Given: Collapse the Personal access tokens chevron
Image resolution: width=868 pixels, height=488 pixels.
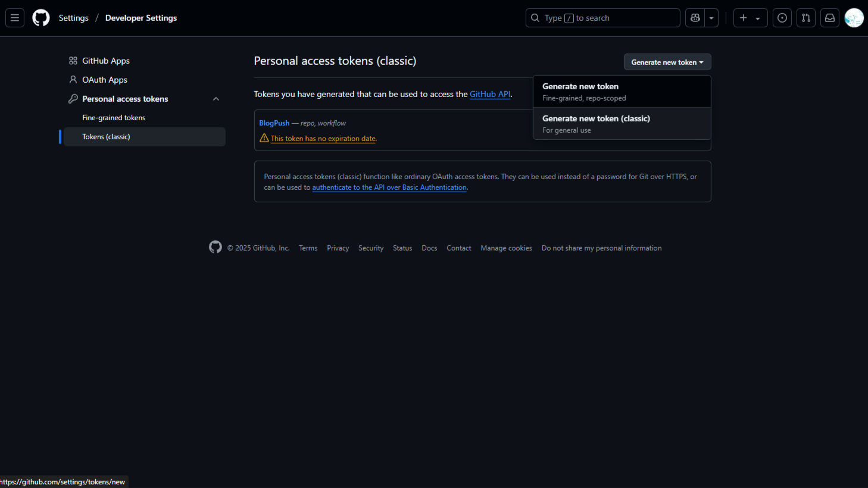Looking at the screenshot, I should click(216, 99).
